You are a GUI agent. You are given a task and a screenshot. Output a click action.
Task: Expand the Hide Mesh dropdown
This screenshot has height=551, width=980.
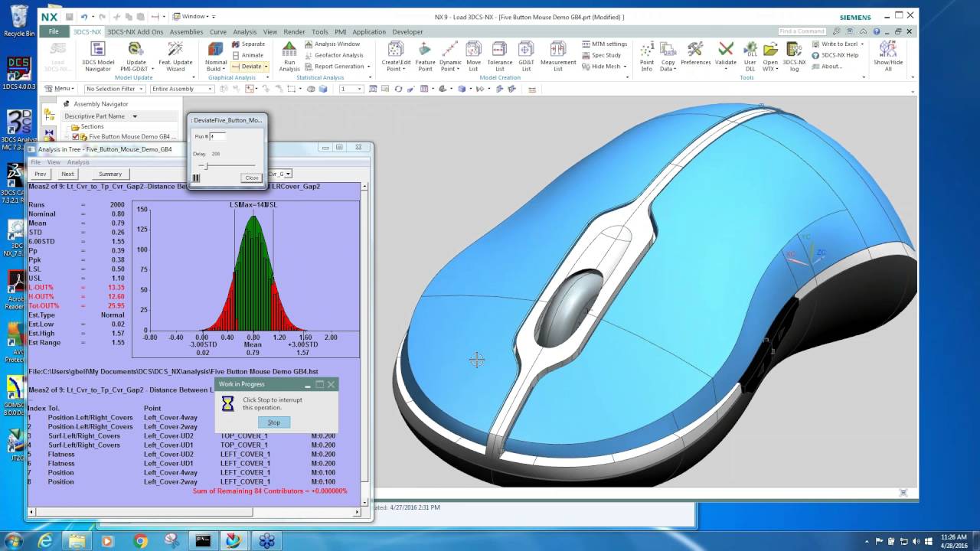point(626,67)
